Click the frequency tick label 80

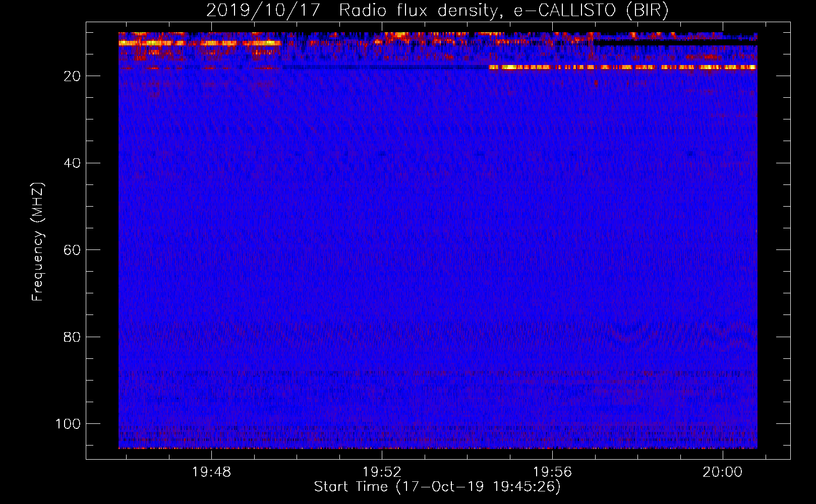click(x=72, y=337)
